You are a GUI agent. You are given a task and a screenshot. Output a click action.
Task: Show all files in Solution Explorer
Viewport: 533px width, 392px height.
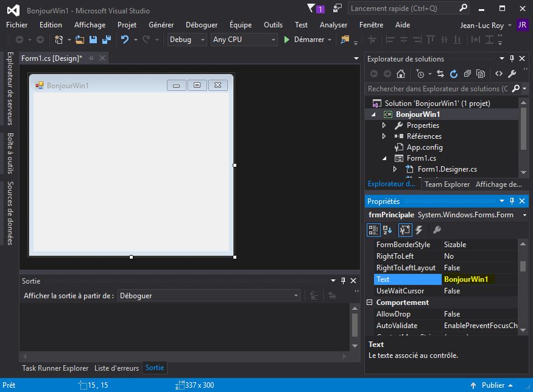click(x=481, y=74)
